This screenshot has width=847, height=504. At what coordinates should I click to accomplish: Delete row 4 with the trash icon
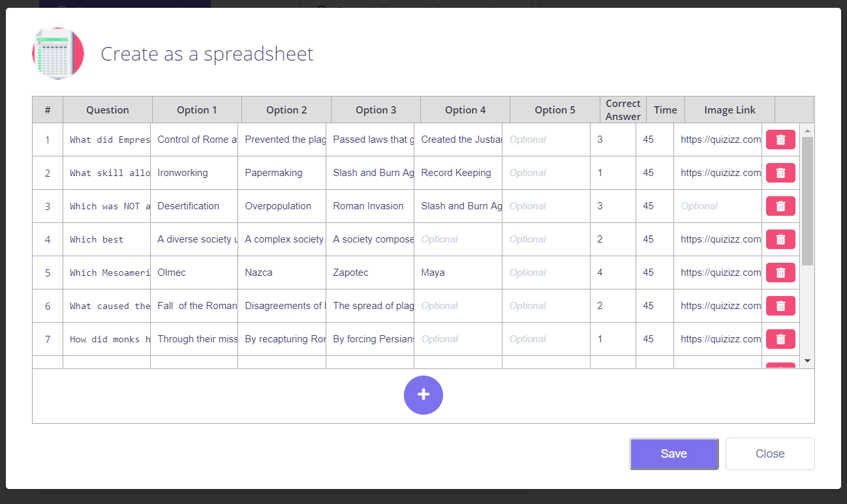click(780, 239)
